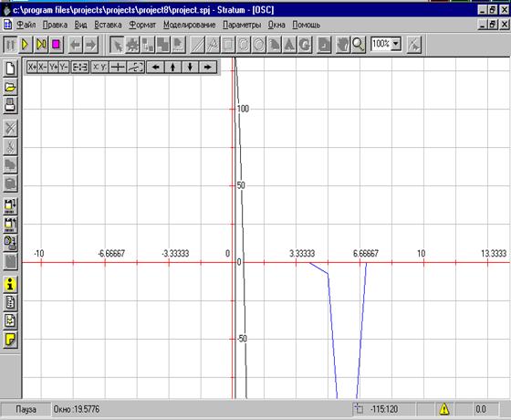Screen dimensions: 511x420
Task: Click the yellow info icon in the sidebar
Action: [x=10, y=284]
